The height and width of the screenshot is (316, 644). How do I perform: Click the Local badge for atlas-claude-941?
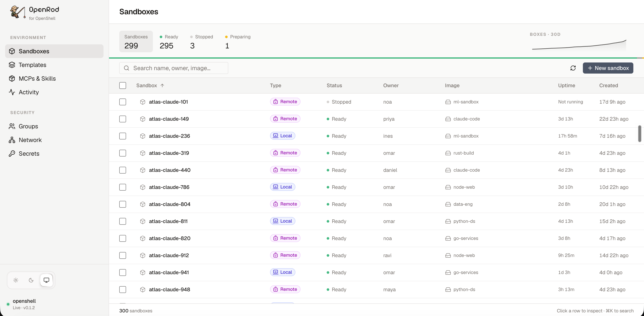283,272
